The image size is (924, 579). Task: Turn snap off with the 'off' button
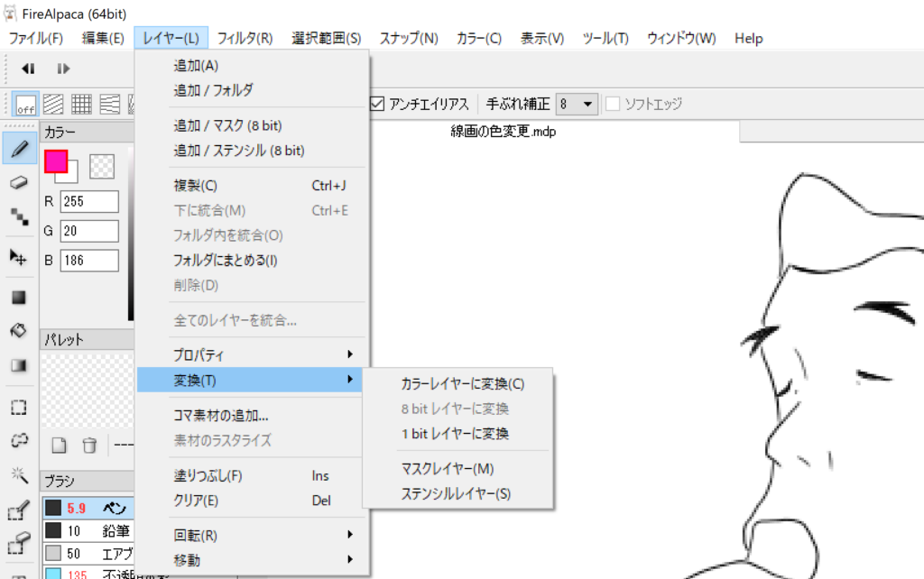click(26, 105)
